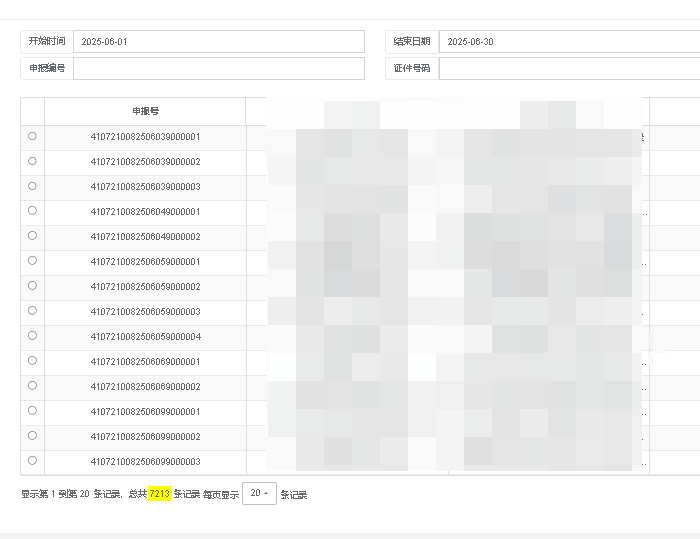This screenshot has height=539, width=700.
Task: Select radio button for row 4107210082506059000002
Action: tap(32, 286)
